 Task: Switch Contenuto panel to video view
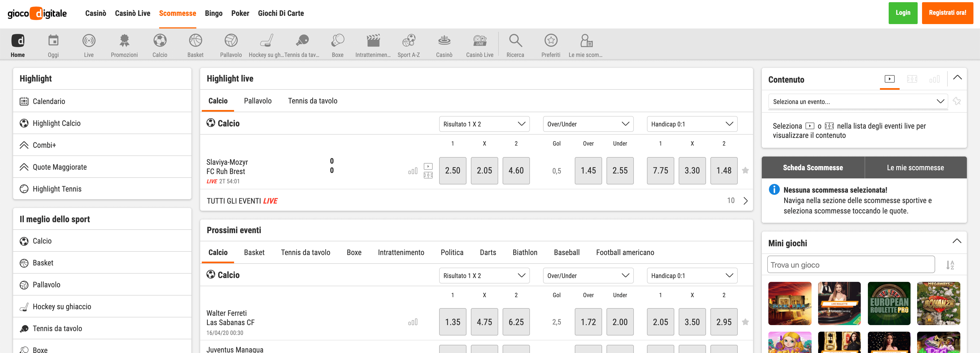click(889, 79)
